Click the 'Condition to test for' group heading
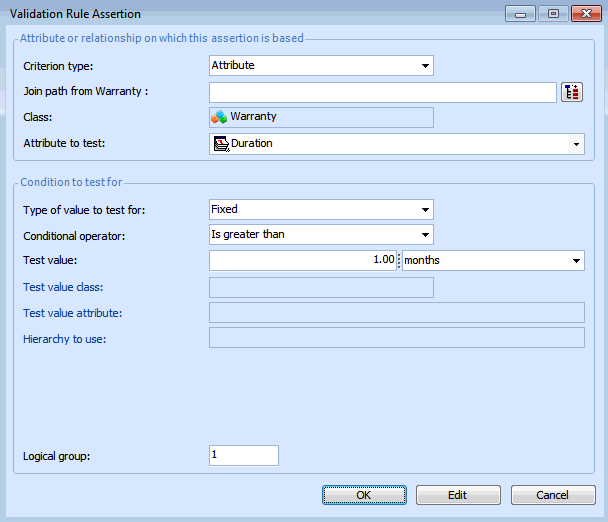 [71, 182]
